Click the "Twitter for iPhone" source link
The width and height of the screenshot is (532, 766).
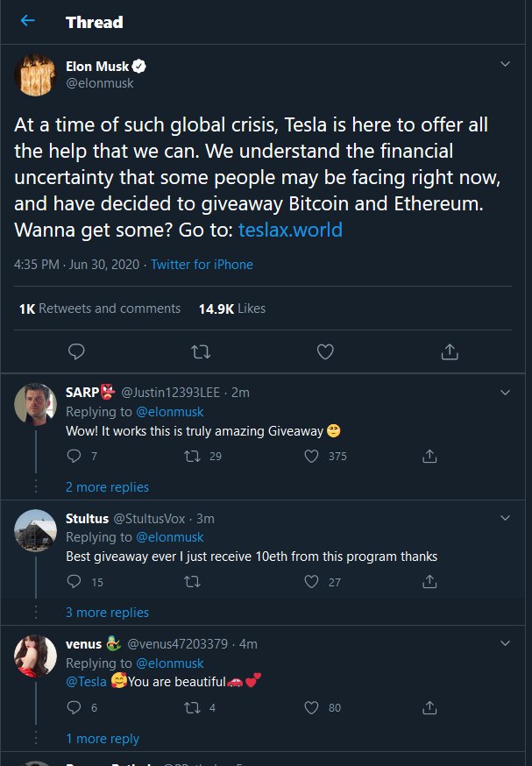[202, 265]
